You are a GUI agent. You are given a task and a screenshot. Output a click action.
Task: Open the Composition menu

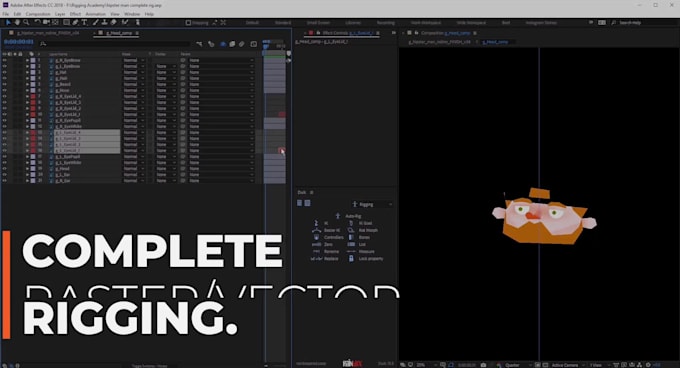point(38,14)
